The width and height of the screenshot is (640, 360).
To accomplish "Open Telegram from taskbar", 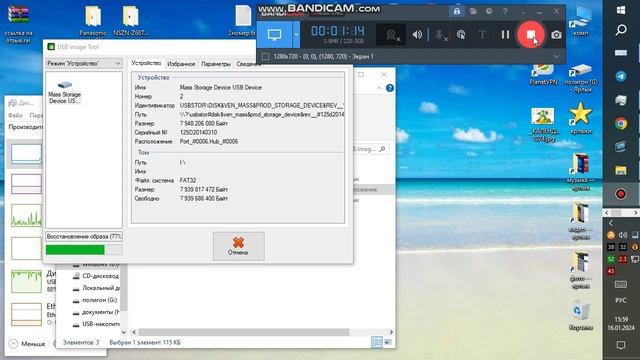I will tap(621, 76).
